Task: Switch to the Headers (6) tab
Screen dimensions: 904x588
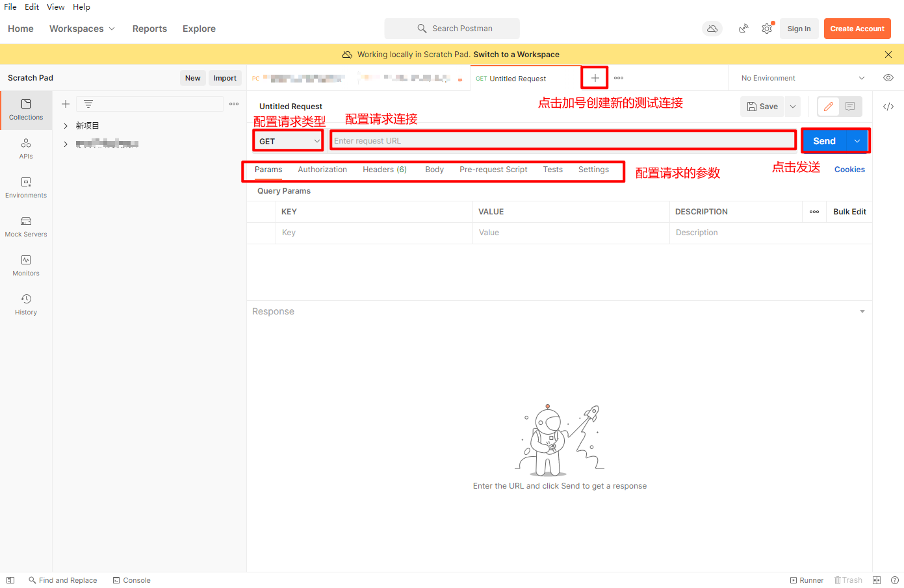Action: (385, 170)
